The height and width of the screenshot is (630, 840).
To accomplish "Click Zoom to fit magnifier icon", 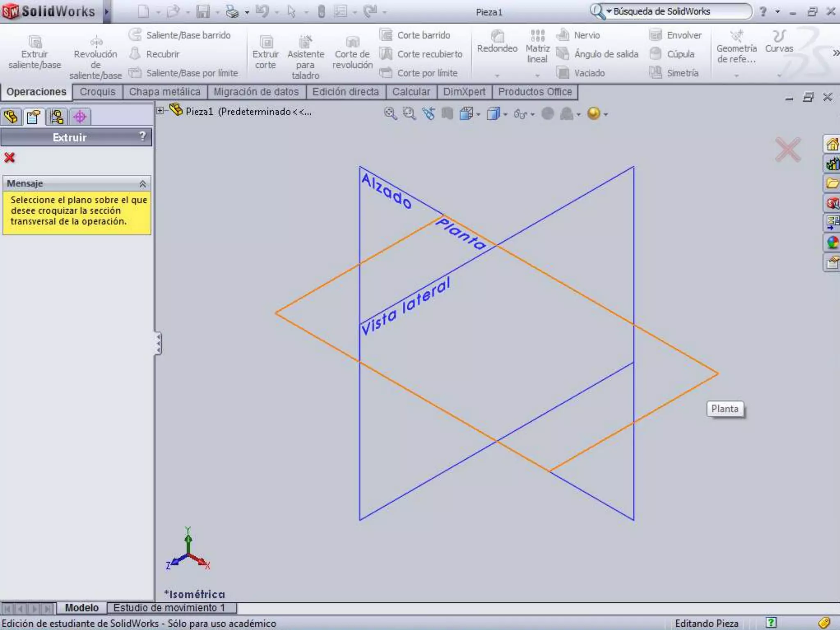I will point(390,114).
